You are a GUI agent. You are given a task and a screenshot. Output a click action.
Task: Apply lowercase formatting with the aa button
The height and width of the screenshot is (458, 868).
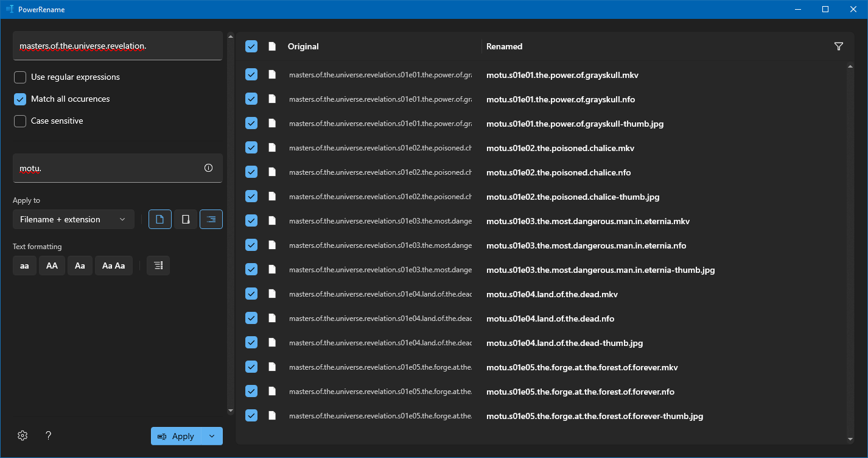tap(24, 266)
